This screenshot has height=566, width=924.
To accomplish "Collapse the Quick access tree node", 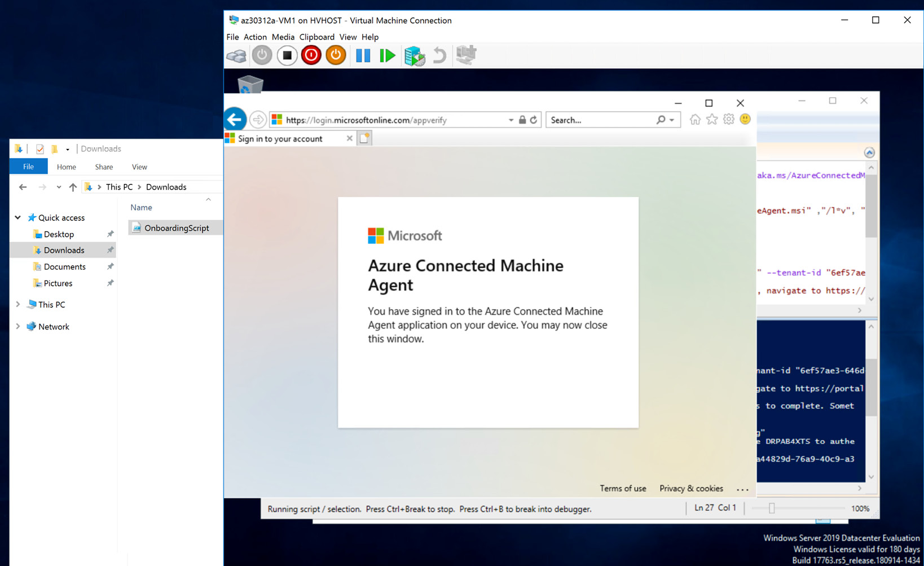I will coord(17,217).
